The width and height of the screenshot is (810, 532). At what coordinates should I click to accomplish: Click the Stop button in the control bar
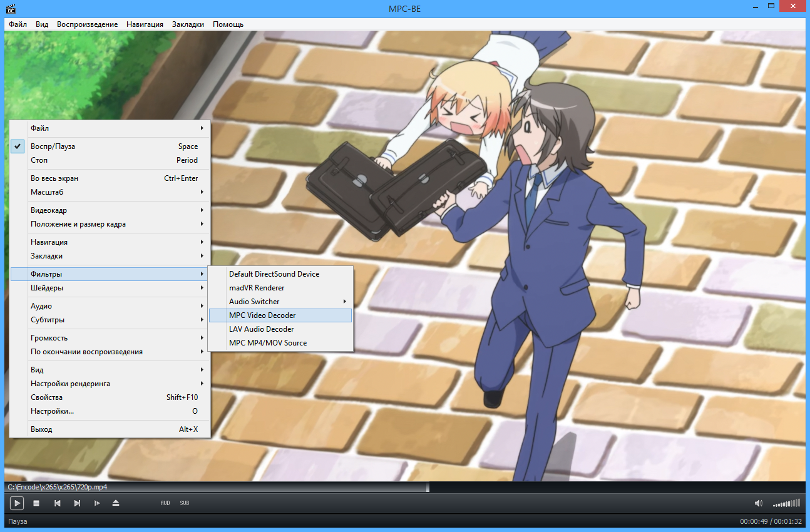[36, 503]
